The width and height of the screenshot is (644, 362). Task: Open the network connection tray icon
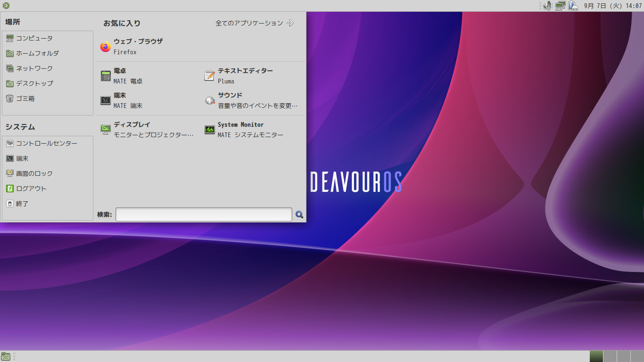pyautogui.click(x=560, y=6)
